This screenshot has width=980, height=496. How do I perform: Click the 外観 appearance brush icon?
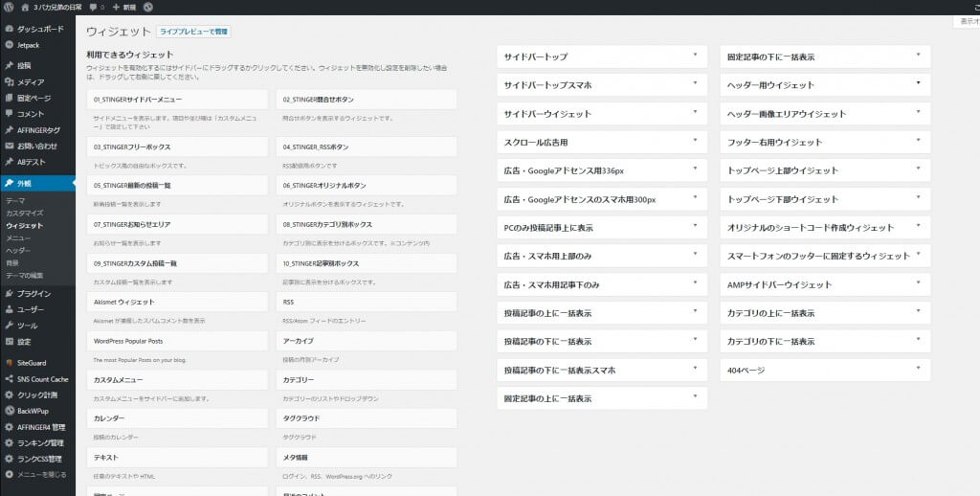coord(9,183)
